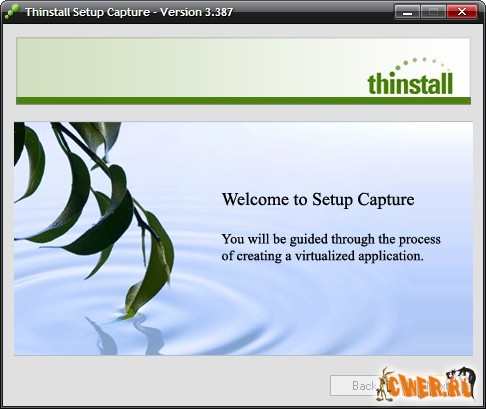The width and height of the screenshot is (486, 409).
Task: Click the thinstall logo in the banner
Action: pos(410,76)
